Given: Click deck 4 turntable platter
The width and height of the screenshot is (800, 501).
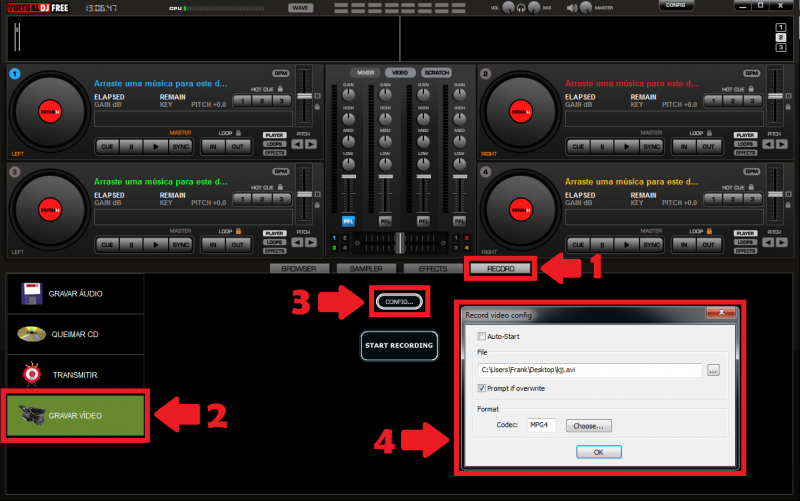Looking at the screenshot, I should pos(521,210).
